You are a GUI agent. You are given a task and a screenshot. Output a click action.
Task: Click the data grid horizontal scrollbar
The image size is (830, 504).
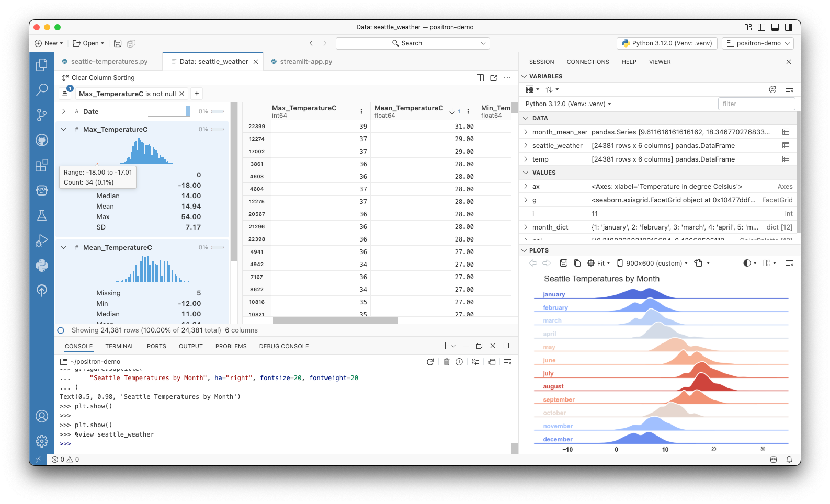tap(335, 320)
